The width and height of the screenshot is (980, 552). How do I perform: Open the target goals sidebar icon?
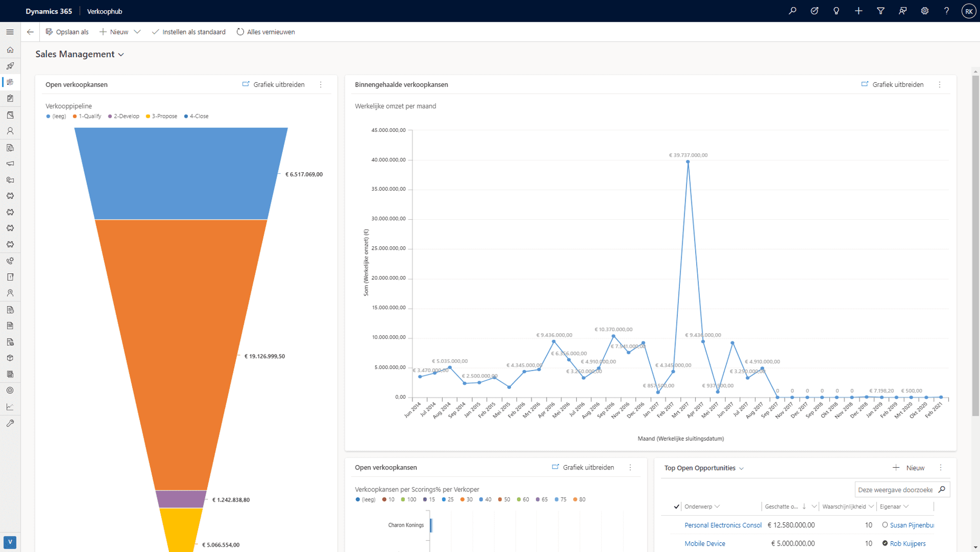click(10, 391)
